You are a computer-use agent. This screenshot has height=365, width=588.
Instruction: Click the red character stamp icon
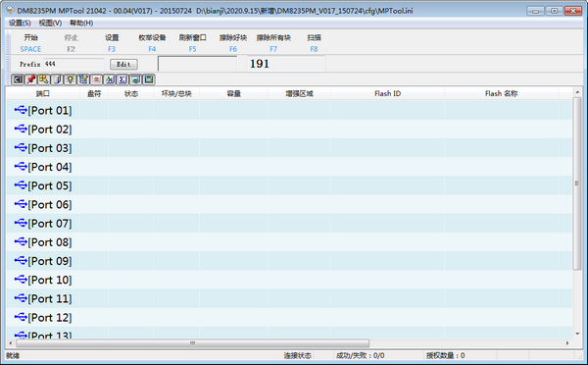pos(96,79)
